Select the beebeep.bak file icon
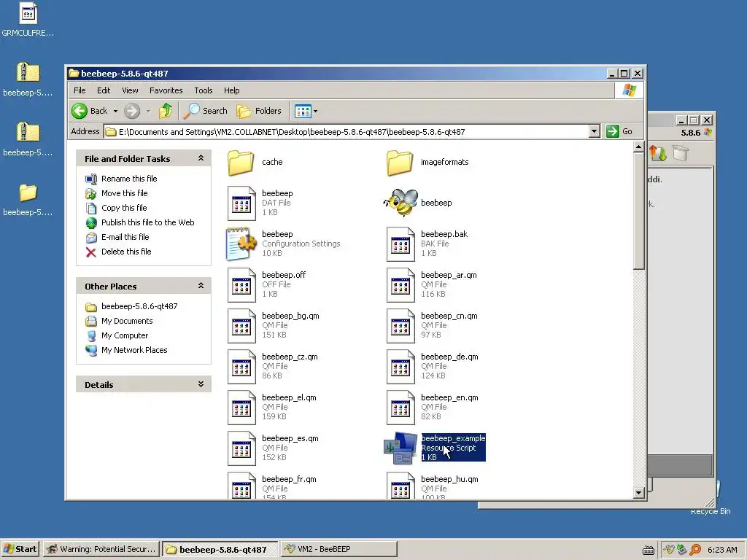This screenshot has height=560, width=747. pyautogui.click(x=400, y=244)
